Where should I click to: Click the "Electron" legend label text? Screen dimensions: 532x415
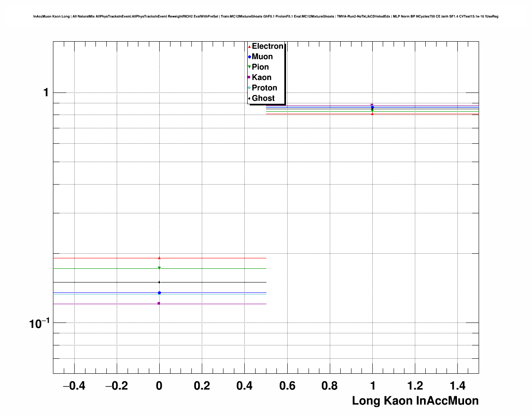pyautogui.click(x=267, y=46)
